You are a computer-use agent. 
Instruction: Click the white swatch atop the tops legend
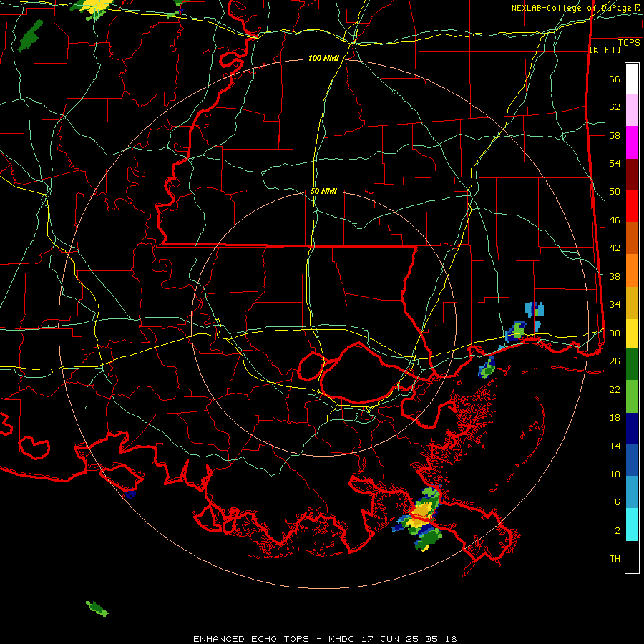632,79
